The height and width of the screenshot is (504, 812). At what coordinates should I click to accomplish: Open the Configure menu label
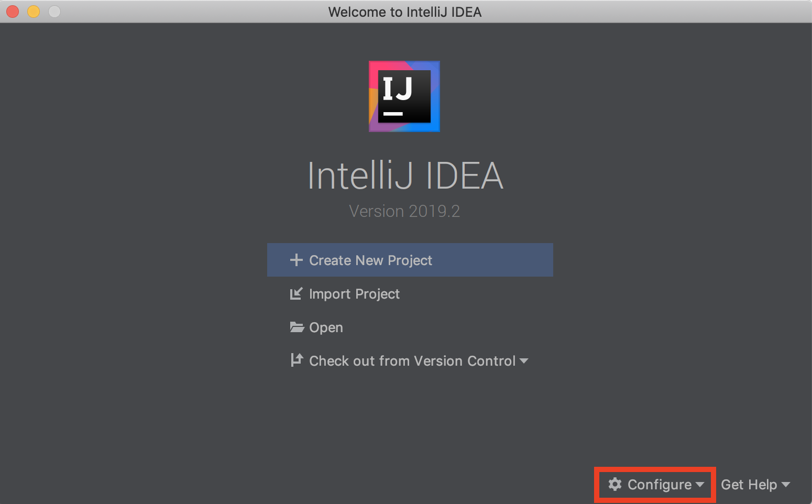(660, 485)
